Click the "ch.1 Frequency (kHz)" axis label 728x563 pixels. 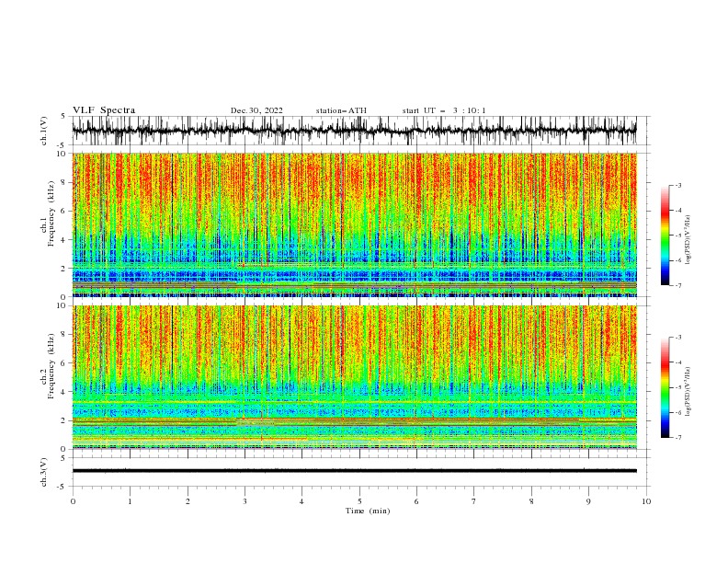click(x=48, y=214)
